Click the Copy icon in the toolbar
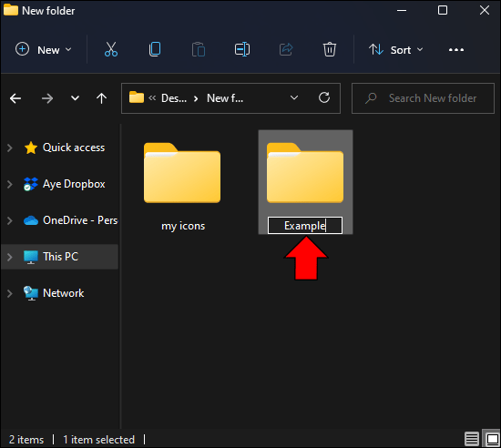This screenshot has height=448, width=501. click(155, 49)
